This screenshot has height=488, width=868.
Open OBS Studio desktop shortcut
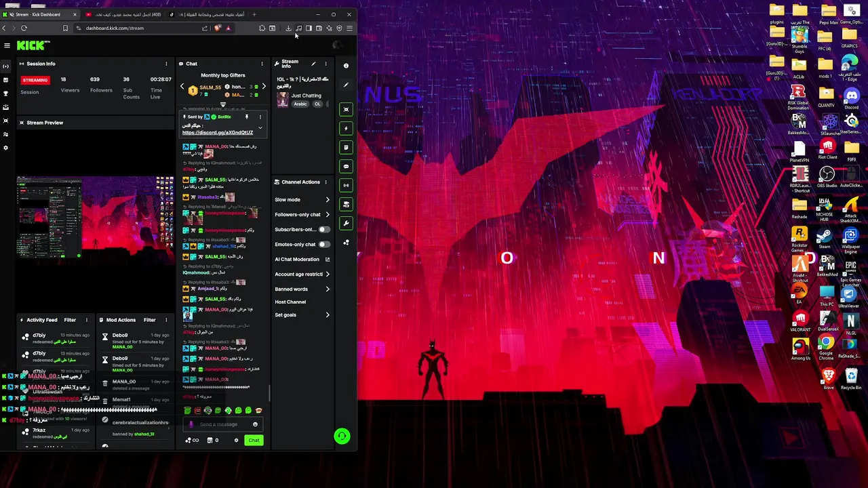[827, 177]
